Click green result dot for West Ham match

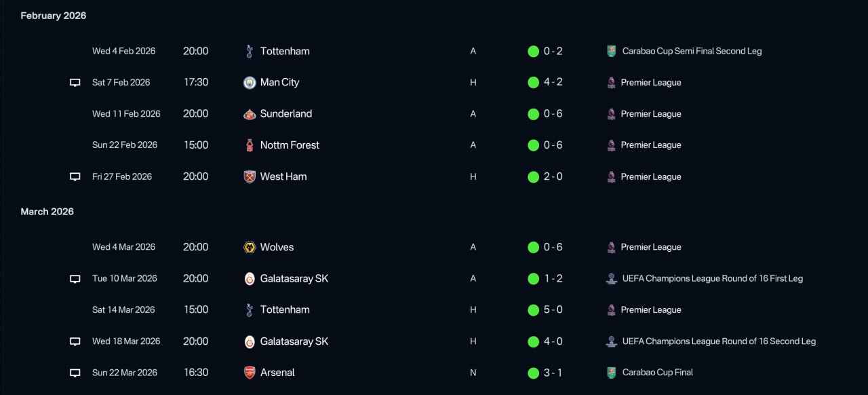pos(534,176)
